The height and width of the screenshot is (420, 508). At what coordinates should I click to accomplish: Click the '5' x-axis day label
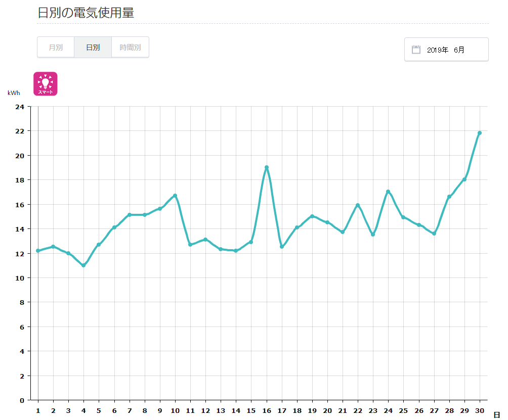point(99,410)
